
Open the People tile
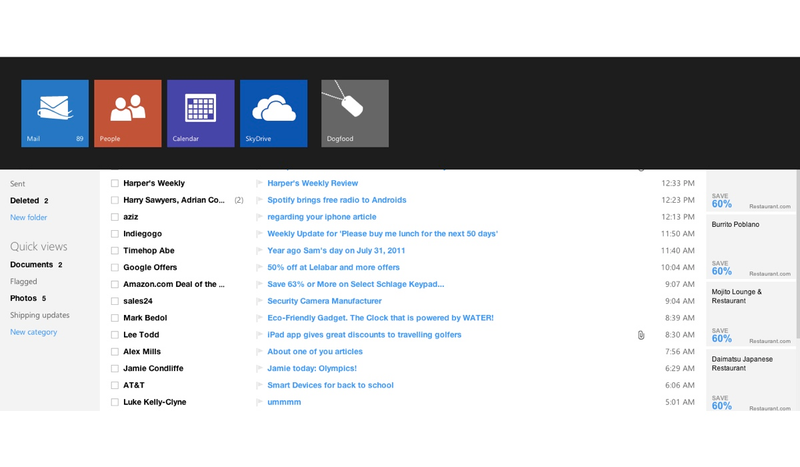tap(128, 113)
